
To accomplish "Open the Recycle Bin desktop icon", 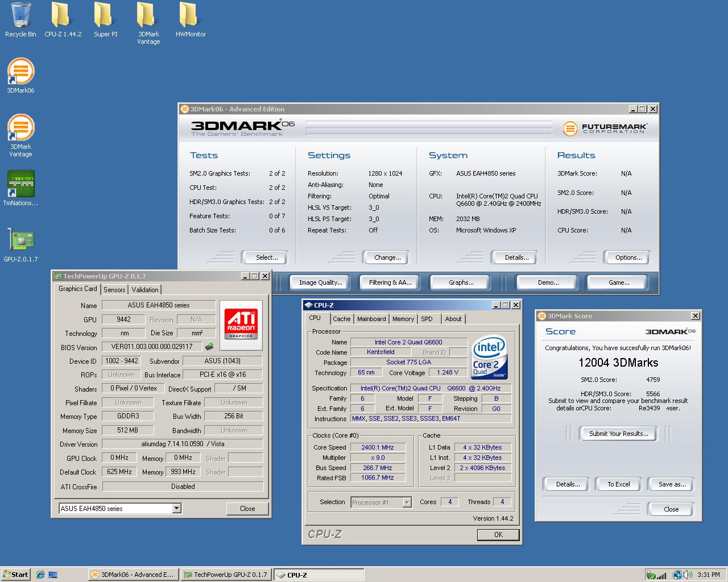I will point(20,20).
